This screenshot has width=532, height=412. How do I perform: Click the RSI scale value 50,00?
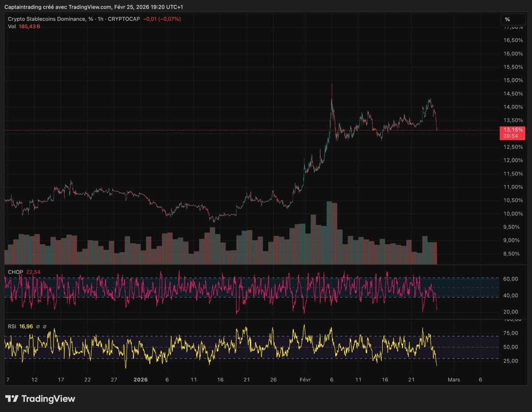(x=512, y=347)
